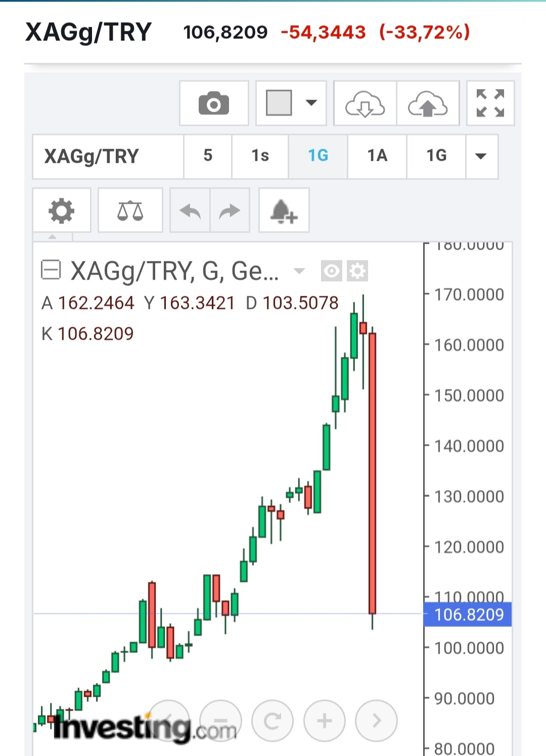546x756 pixels.
Task: Click the 106.8209 current price label
Action: [468, 614]
